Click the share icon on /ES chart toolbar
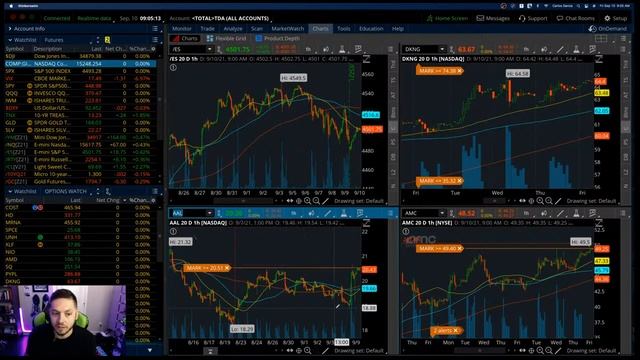This screenshot has width=640, height=360. click(326, 49)
